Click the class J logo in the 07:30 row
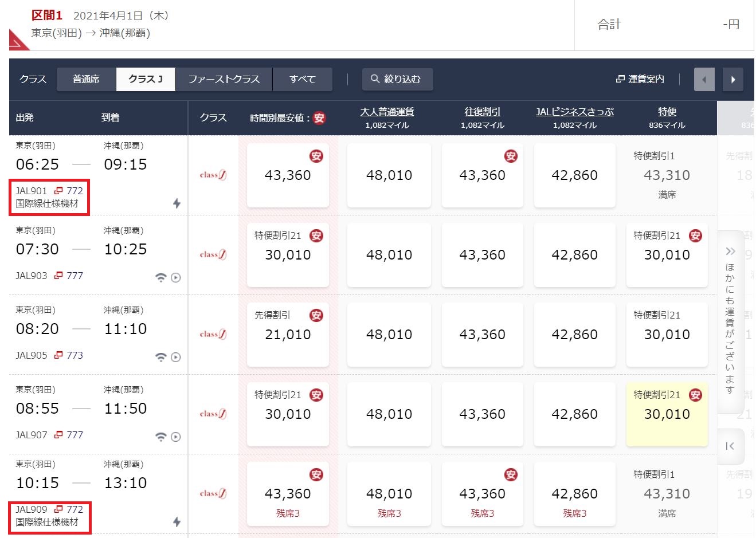The image size is (756, 538). pos(213,255)
